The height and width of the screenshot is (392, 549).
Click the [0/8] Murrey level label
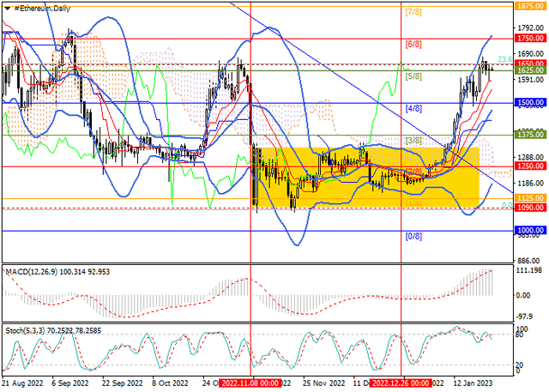(413, 236)
